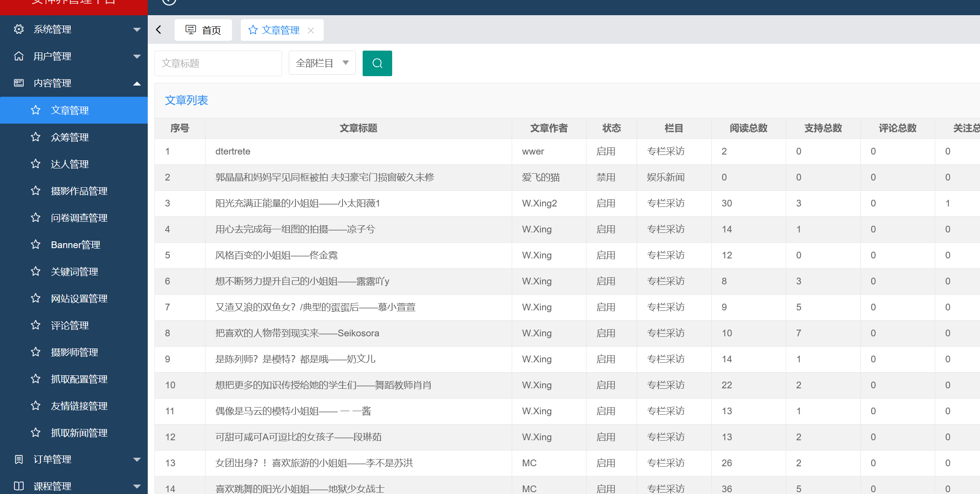The width and height of the screenshot is (980, 494).
Task: Click the star icon next to 关键词管理
Action: click(36, 271)
